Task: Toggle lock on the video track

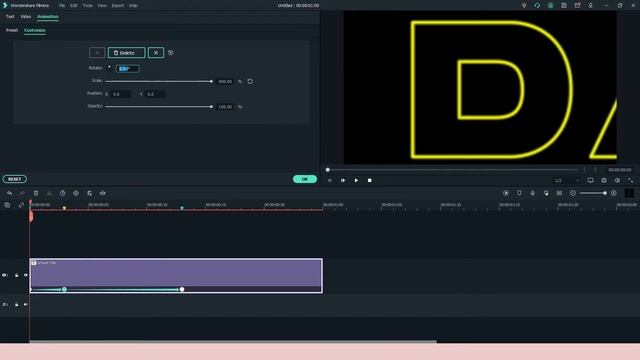Action: point(16,276)
